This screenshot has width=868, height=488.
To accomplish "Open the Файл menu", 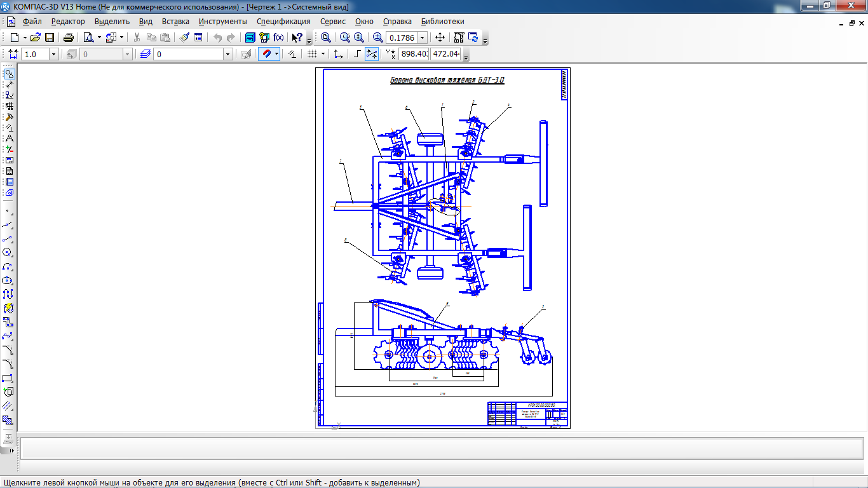I will click(32, 22).
